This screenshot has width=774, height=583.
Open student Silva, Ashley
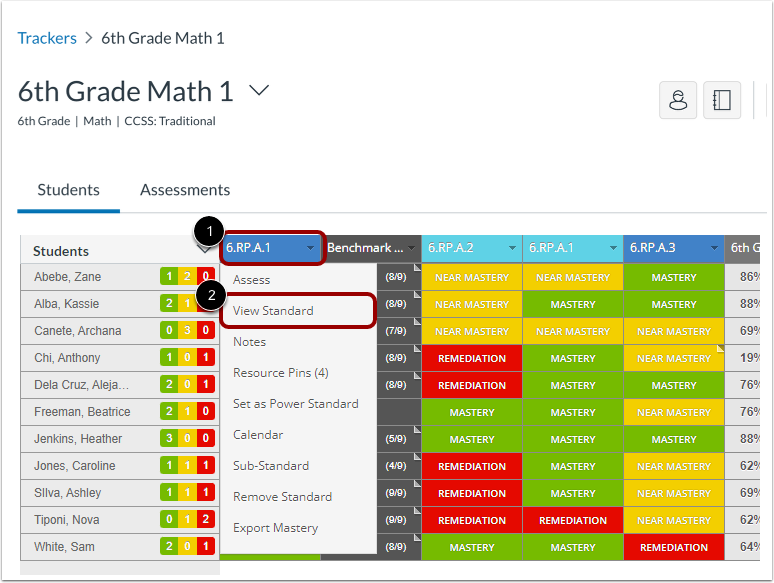click(68, 493)
